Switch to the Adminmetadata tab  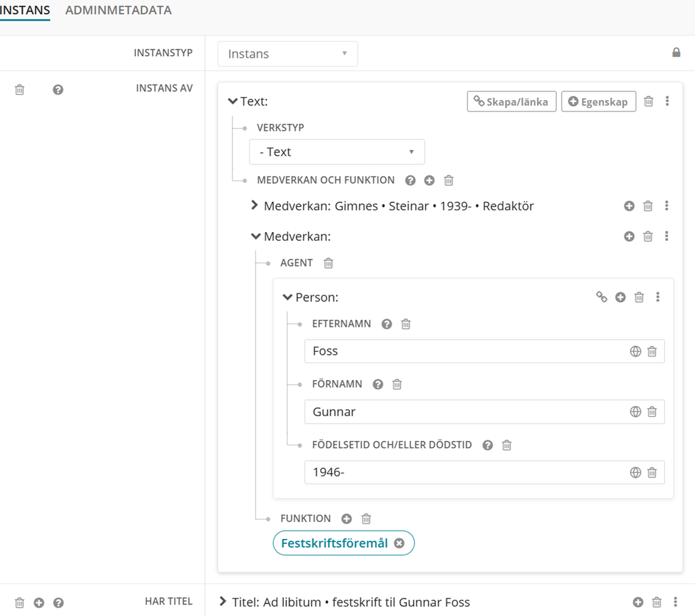118,10
